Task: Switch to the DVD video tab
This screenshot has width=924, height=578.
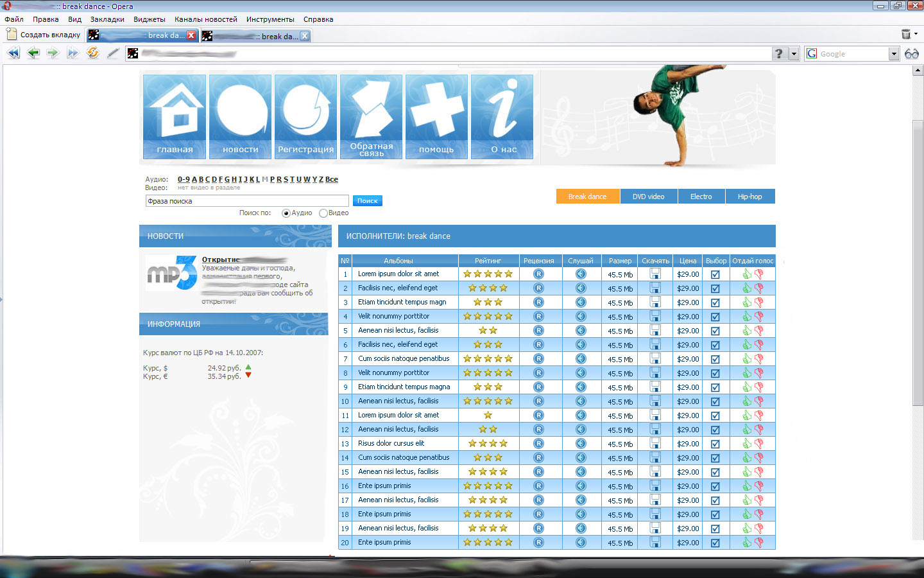Action: [x=649, y=197]
